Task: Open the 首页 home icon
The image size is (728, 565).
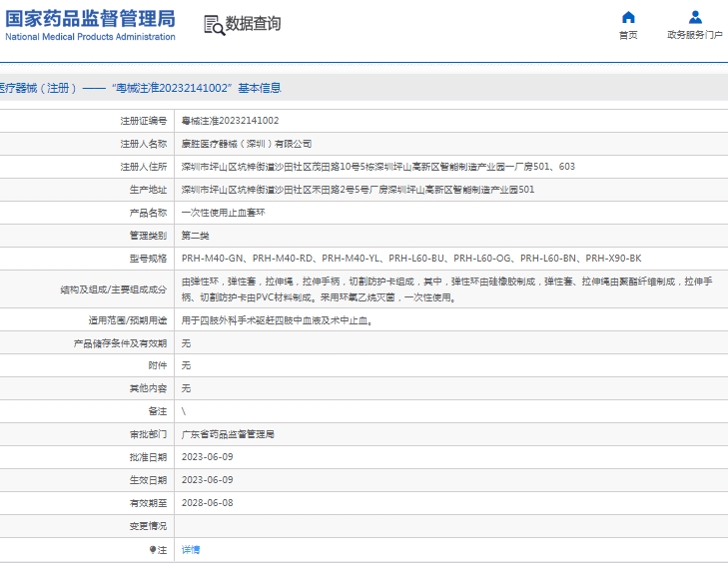Action: (628, 17)
